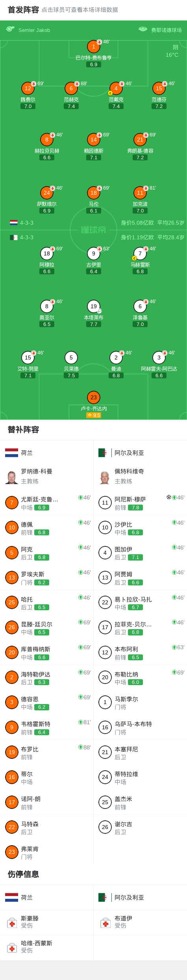The width and height of the screenshot is (187, 980).
Task: Select Algeria captain number 7 Mahrez
Action: point(140,253)
